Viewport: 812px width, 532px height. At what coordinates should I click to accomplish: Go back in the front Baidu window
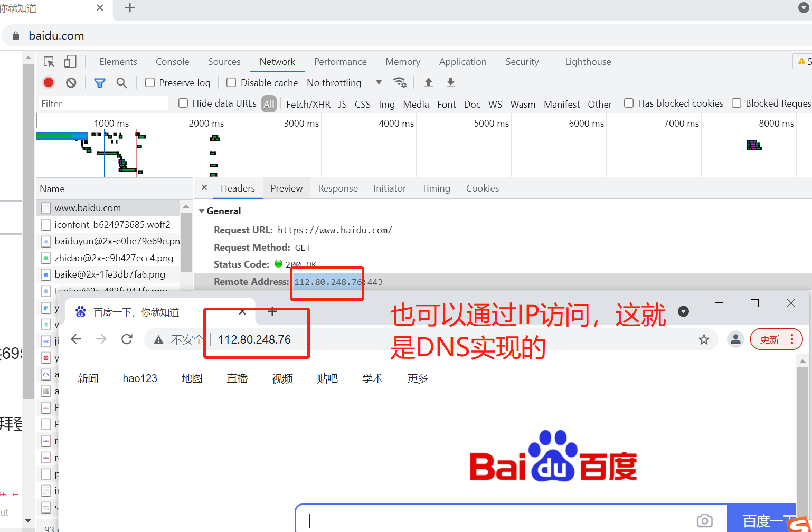pyautogui.click(x=76, y=339)
